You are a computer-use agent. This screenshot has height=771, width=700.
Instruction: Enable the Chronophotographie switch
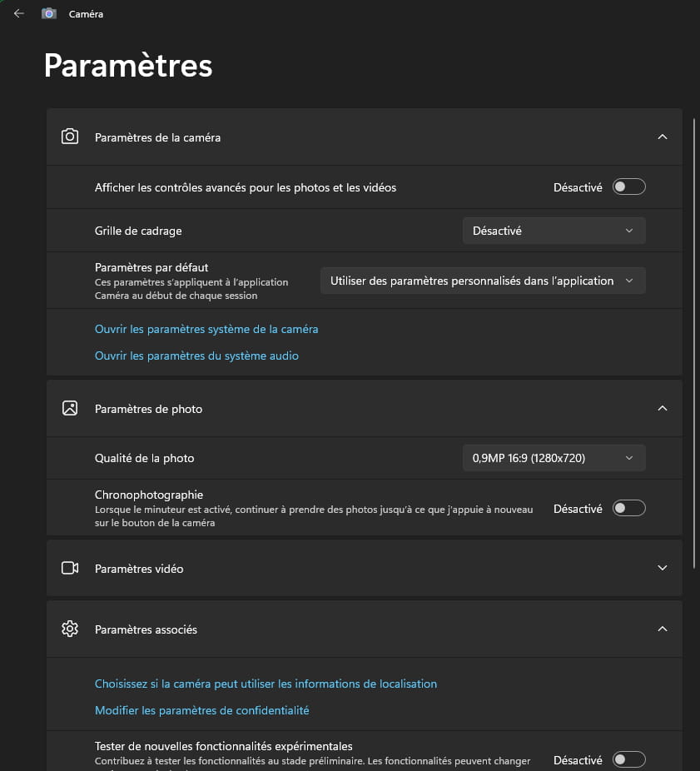628,508
